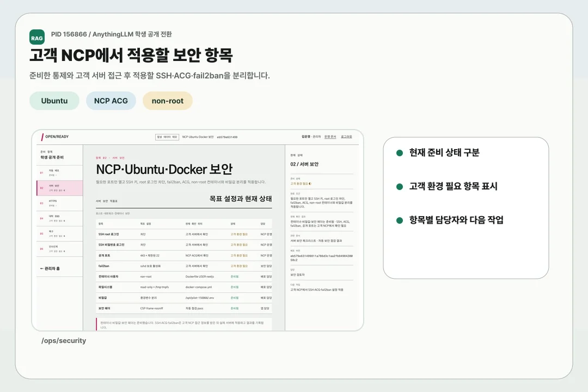Screen dimensions: 588x392
Task: Click the SSH root 로그인 table row label
Action: [x=109, y=235]
